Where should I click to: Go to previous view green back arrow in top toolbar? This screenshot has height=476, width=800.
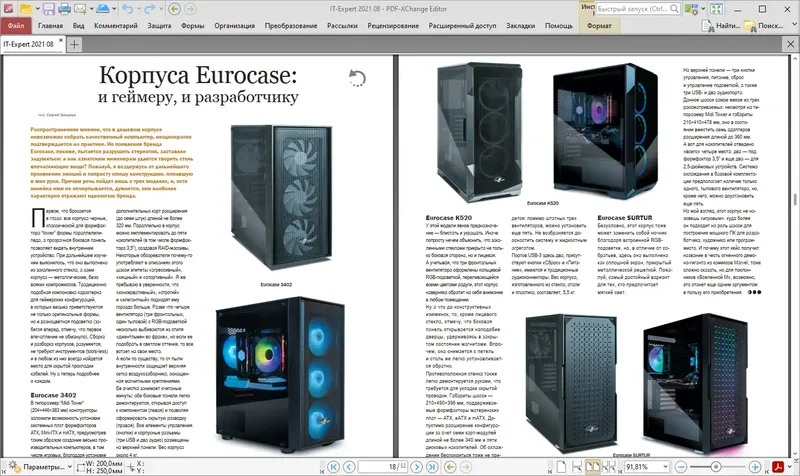(174, 9)
